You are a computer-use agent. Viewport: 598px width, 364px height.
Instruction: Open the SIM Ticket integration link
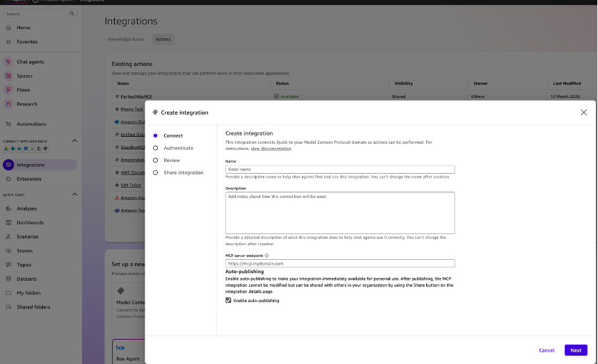pyautogui.click(x=131, y=185)
